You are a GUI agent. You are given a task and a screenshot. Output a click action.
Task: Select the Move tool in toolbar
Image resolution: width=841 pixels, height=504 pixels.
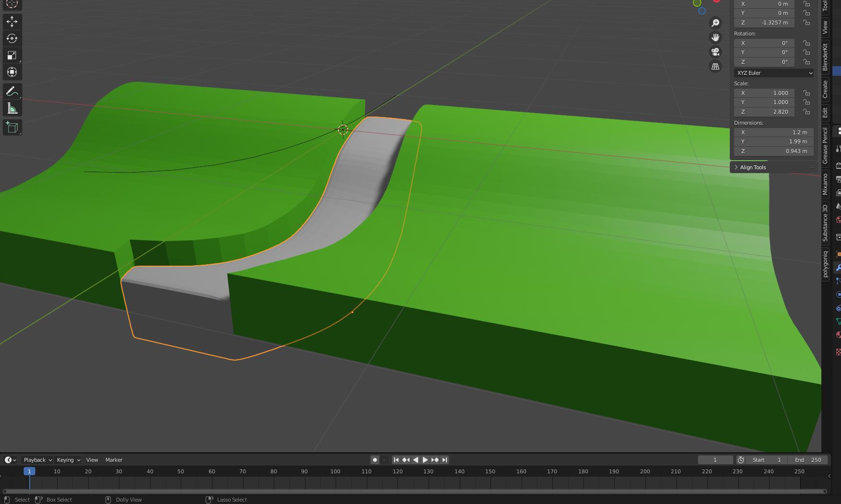coord(12,22)
